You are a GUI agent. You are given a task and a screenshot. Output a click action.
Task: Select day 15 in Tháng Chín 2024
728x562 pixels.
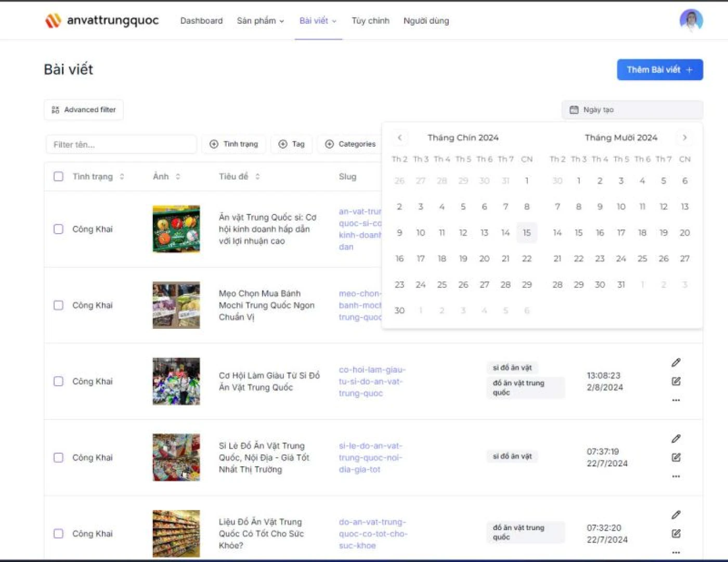tap(526, 233)
